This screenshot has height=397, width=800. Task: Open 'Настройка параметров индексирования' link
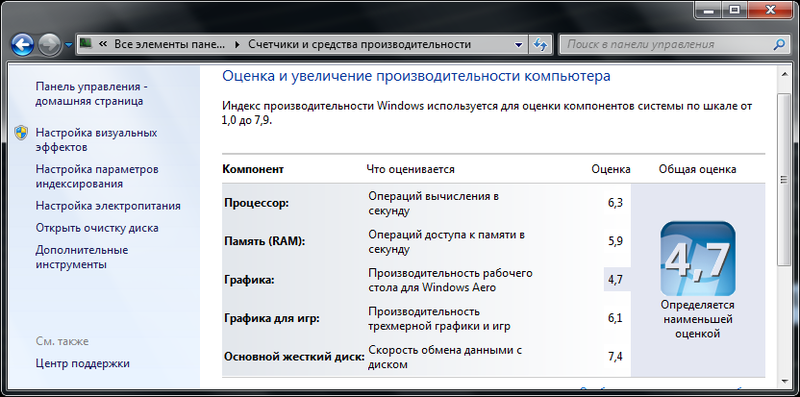click(97, 177)
